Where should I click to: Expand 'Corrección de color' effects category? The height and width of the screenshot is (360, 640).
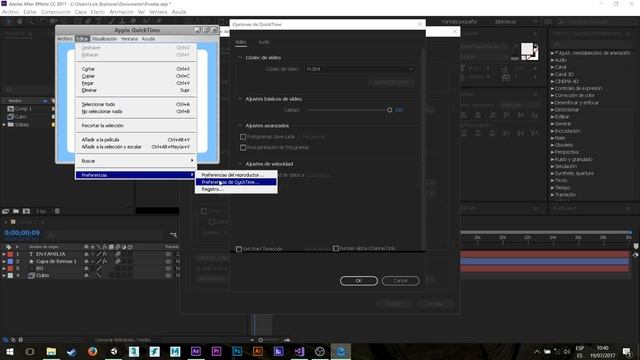point(552,96)
